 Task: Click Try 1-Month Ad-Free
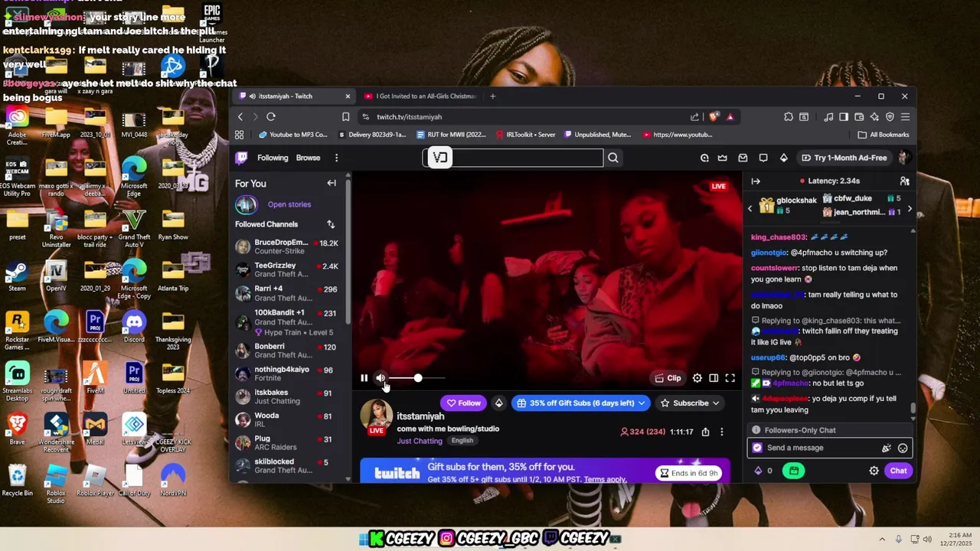(844, 158)
